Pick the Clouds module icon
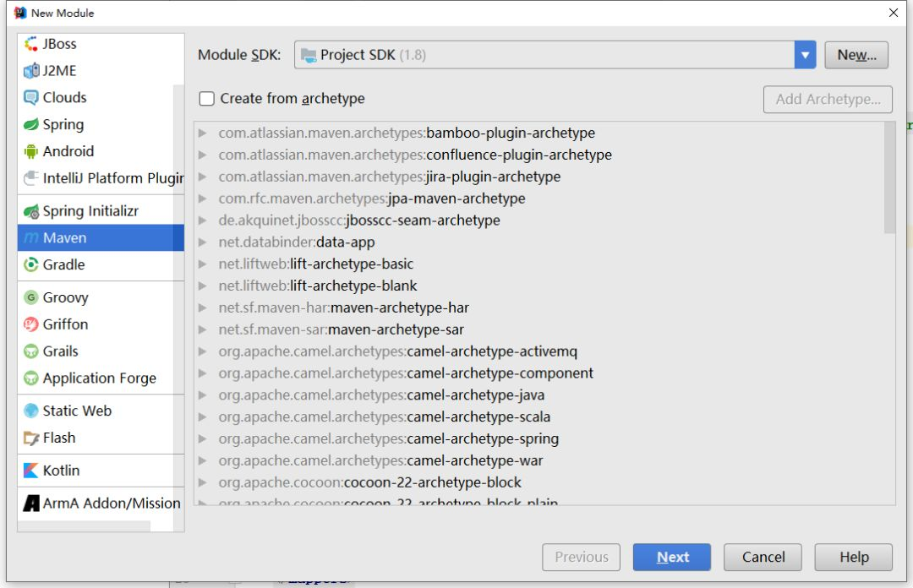The image size is (913, 588). pos(31,97)
